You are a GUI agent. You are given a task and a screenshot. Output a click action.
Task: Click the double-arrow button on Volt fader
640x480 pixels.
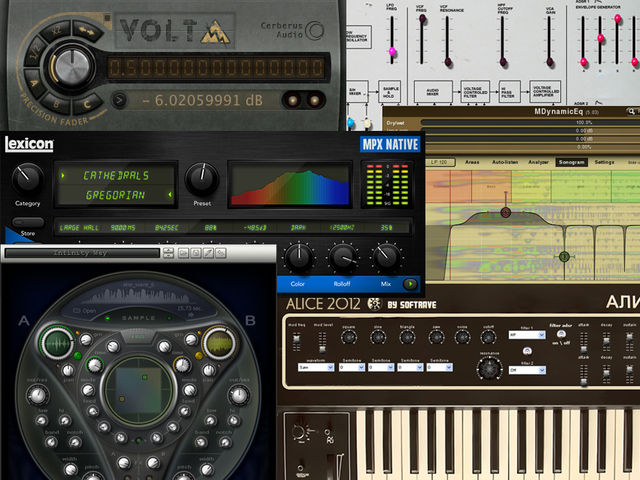pyautogui.click(x=87, y=31)
